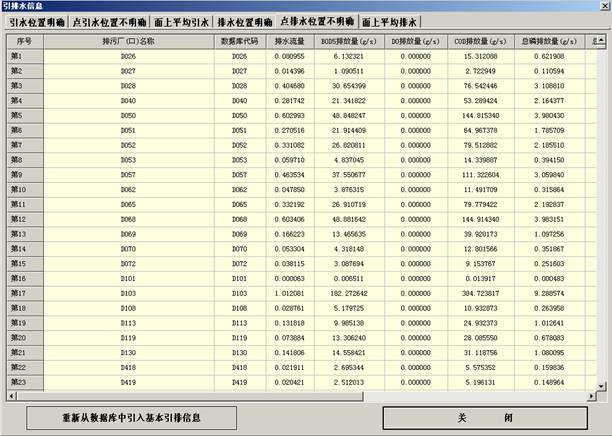Select the 面上平均引水 tab
Screen dimensions: 612x436
click(x=182, y=21)
